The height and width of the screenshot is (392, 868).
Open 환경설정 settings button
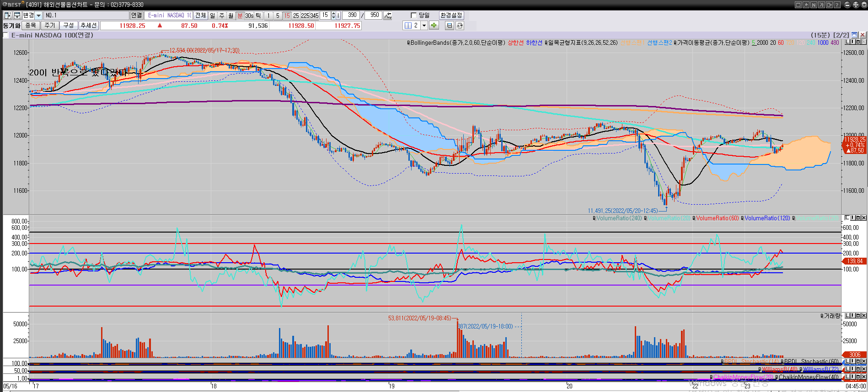coord(451,16)
